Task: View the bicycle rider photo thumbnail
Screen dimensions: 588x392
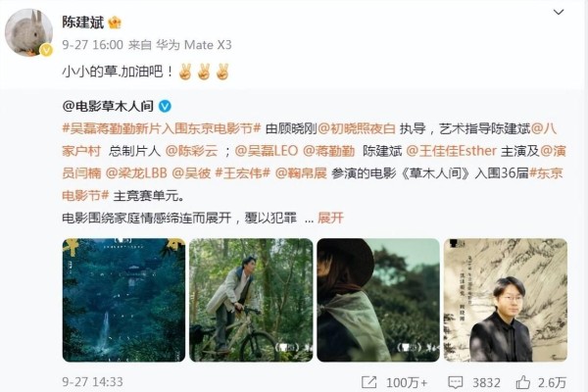Action: [x=251, y=300]
